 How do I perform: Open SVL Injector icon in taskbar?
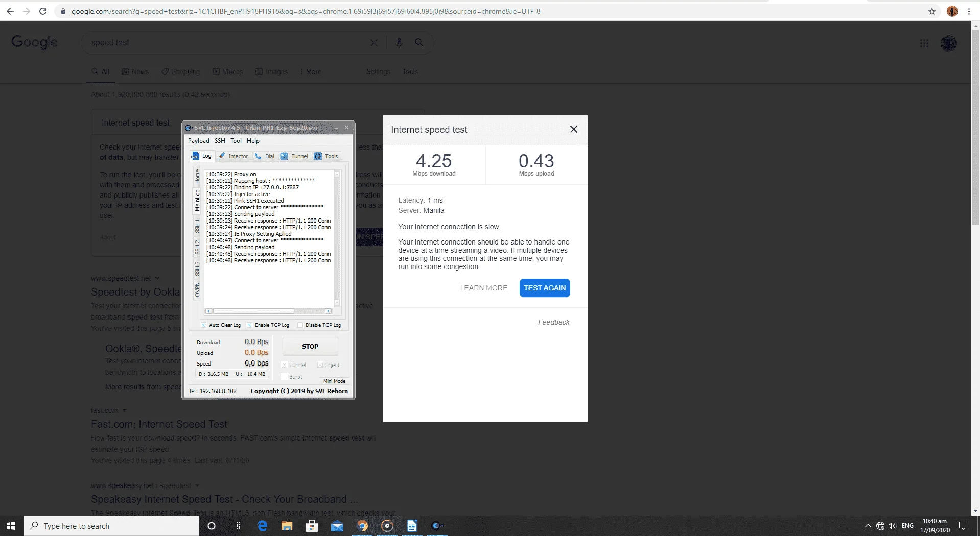point(437,526)
